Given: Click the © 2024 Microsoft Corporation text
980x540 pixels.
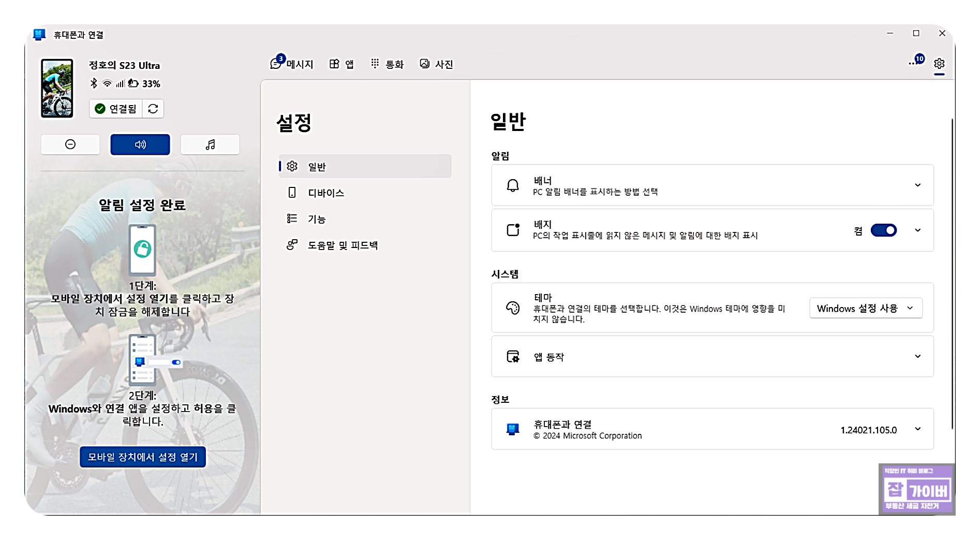Looking at the screenshot, I should point(587,436).
